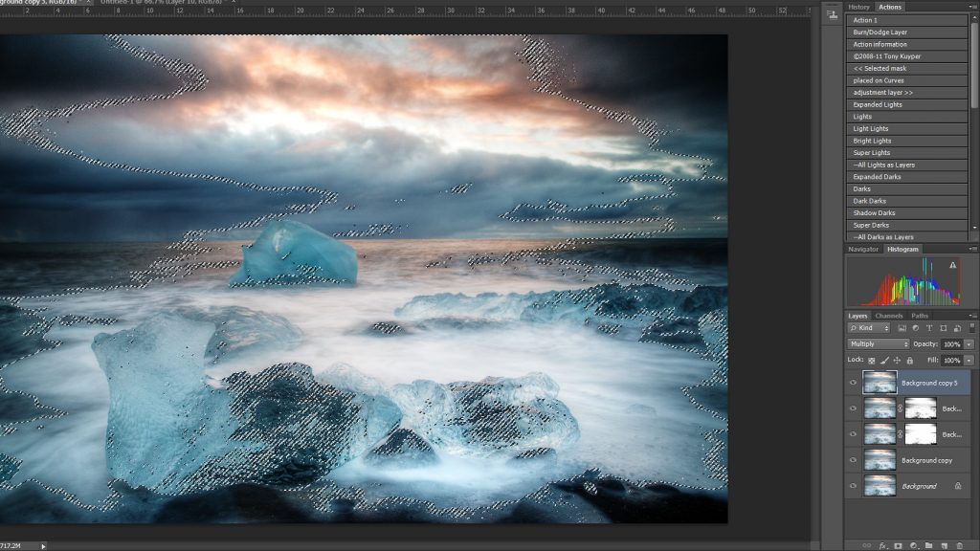
Task: Open the Opacity slider dropdown arrow
Action: click(x=969, y=344)
